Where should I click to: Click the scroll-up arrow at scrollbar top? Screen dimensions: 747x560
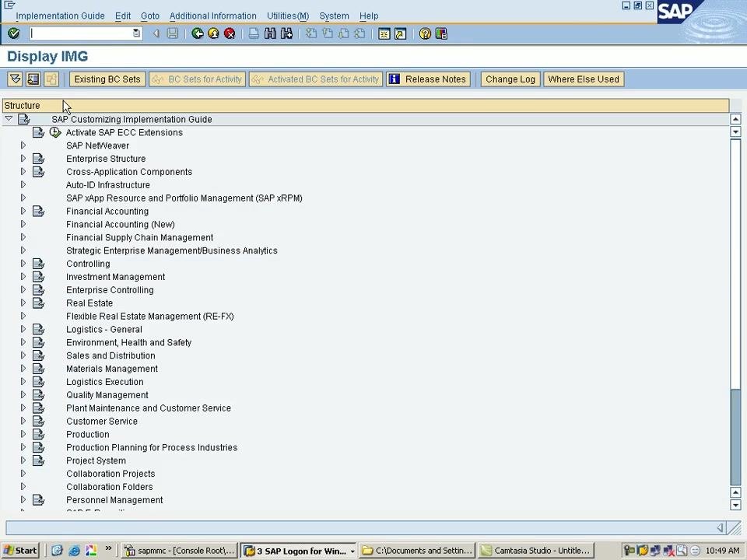click(735, 119)
